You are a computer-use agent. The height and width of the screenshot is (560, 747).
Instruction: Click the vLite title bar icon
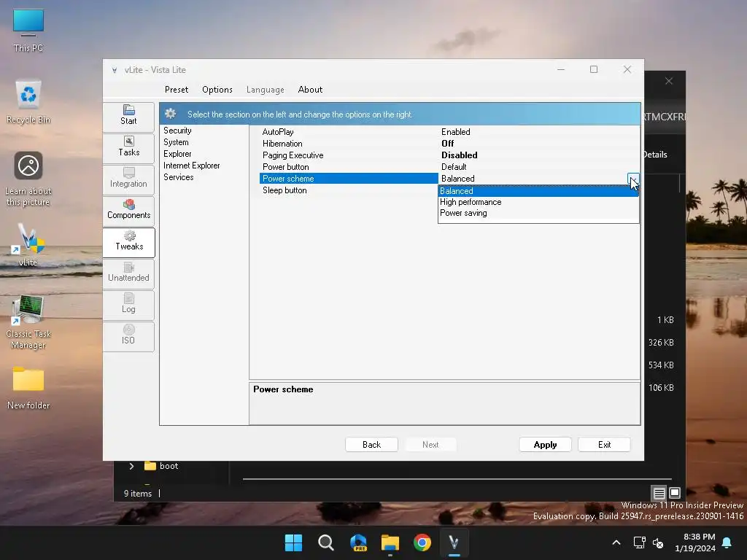coord(115,70)
